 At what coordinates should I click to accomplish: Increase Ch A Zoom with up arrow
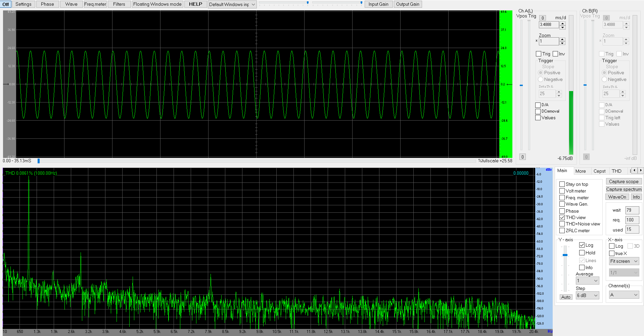pyautogui.click(x=563, y=40)
